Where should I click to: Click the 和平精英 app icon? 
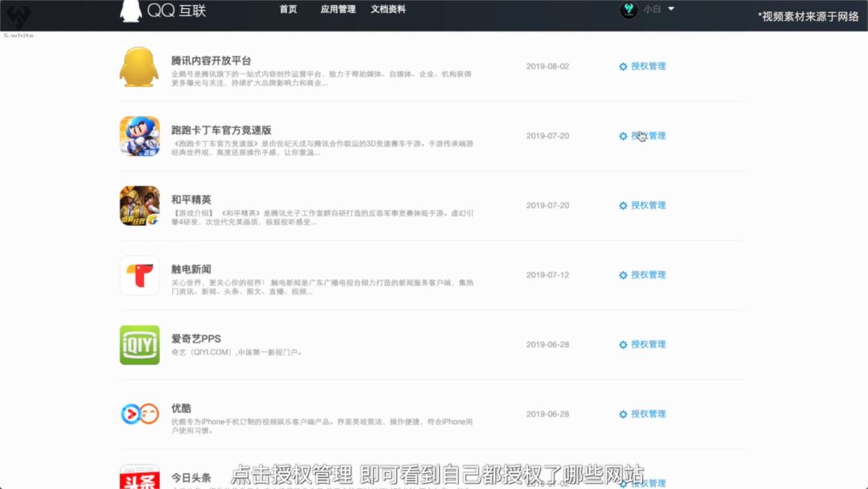pyautogui.click(x=139, y=206)
